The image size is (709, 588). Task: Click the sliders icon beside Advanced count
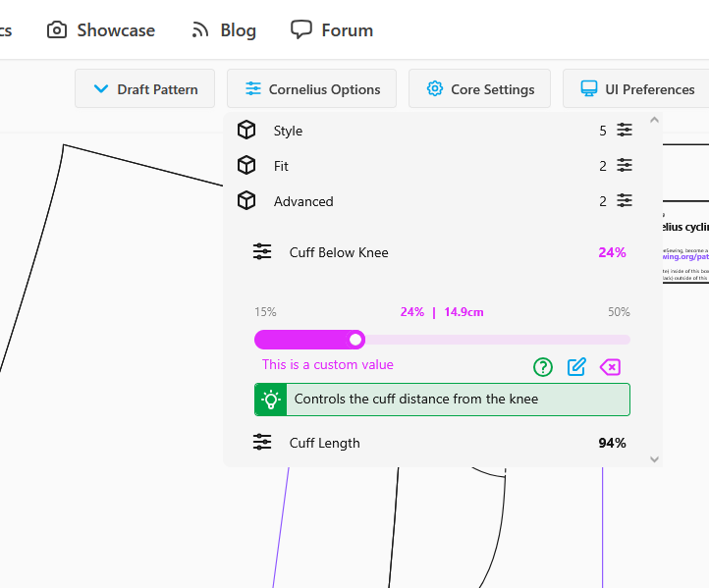(x=625, y=201)
